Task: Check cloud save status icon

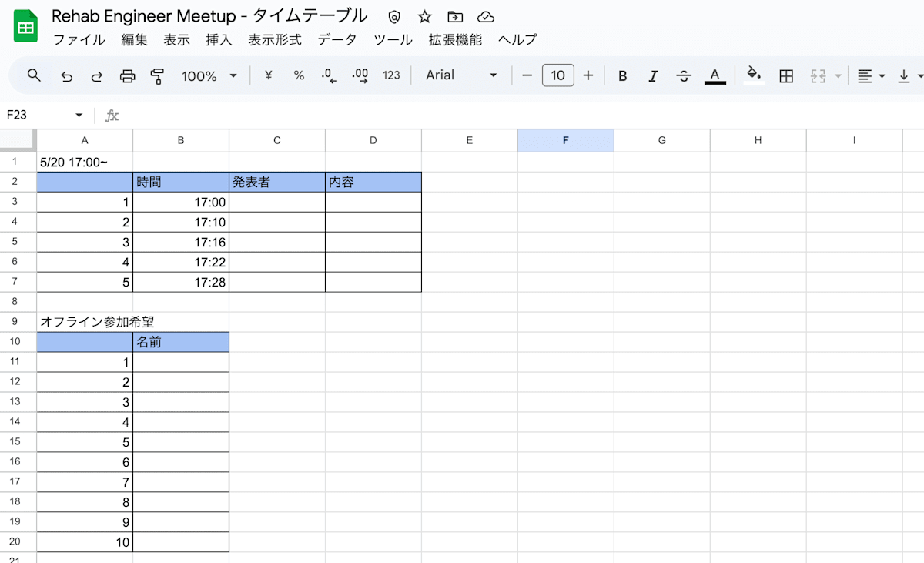Action: pos(485,17)
